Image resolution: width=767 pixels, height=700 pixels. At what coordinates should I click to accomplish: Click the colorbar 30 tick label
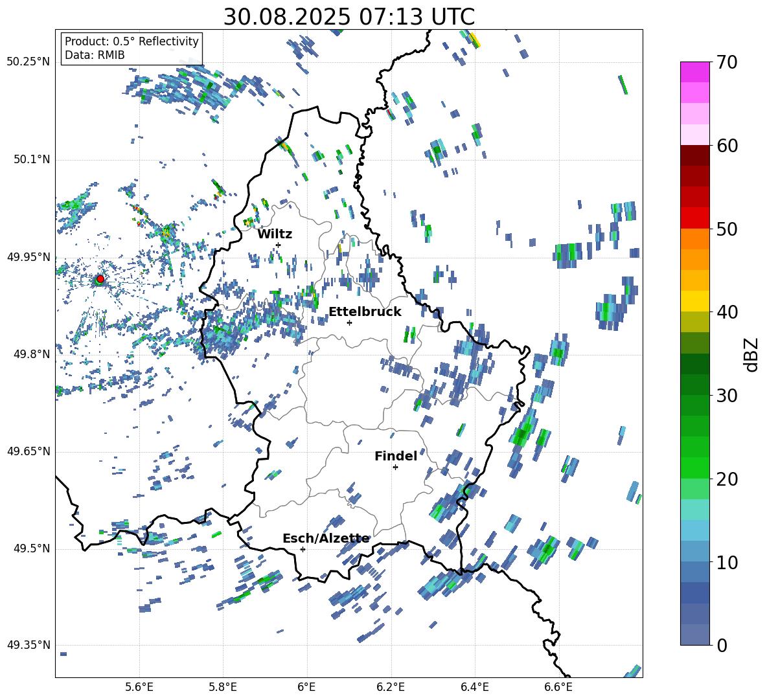(x=727, y=396)
